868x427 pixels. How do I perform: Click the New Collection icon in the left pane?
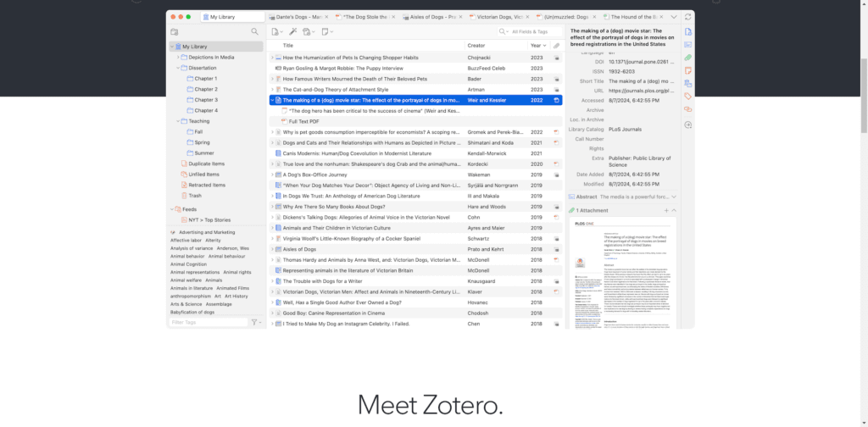[x=175, y=32]
